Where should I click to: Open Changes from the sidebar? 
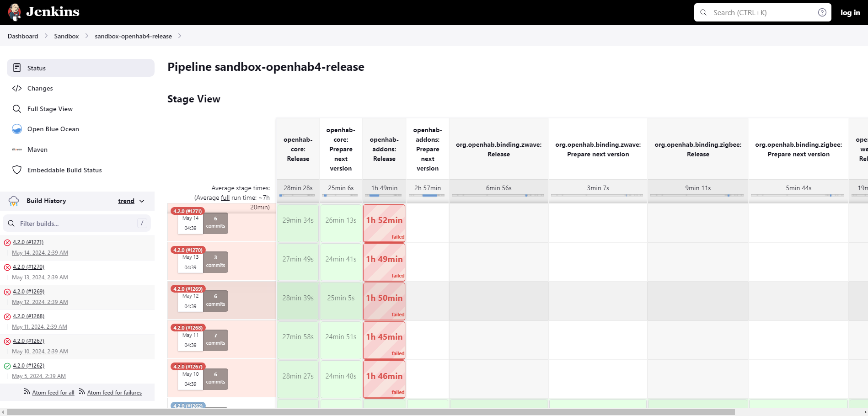tap(40, 88)
